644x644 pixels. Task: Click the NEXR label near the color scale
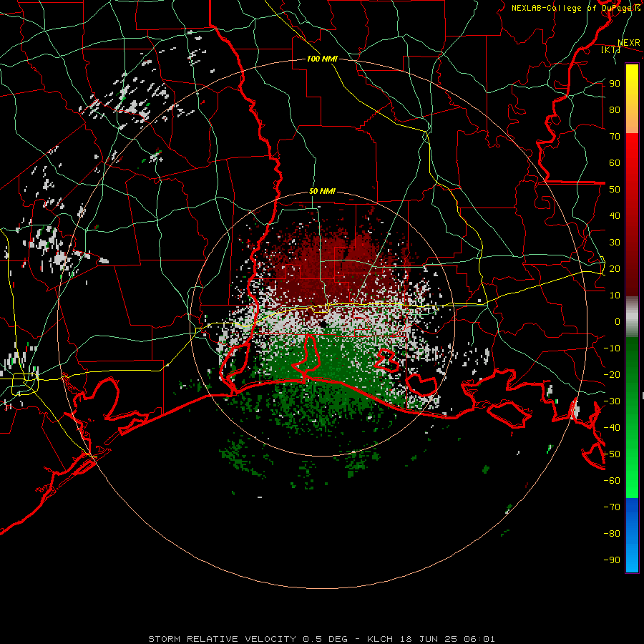[x=629, y=43]
